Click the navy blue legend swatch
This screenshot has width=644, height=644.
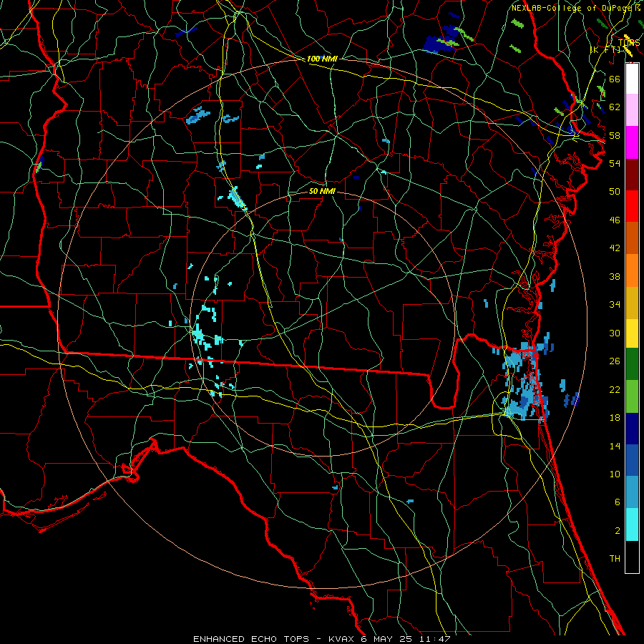click(632, 429)
